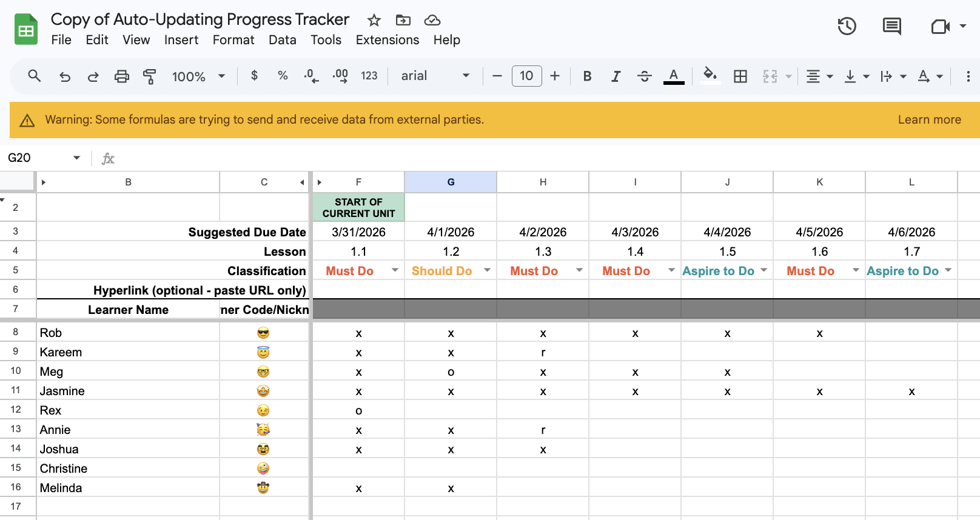Open the Tools menu
Screen dimensions: 980x520
pos(326,40)
